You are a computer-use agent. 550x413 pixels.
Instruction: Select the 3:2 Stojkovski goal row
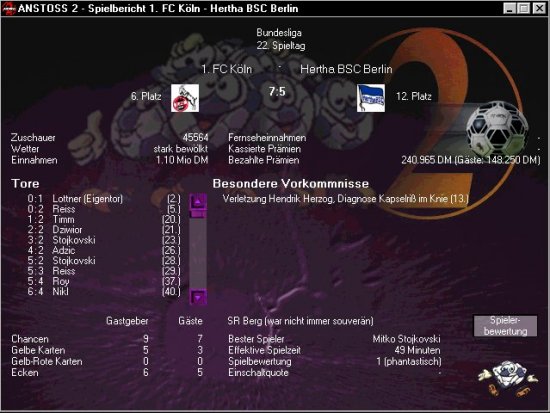[104, 240]
